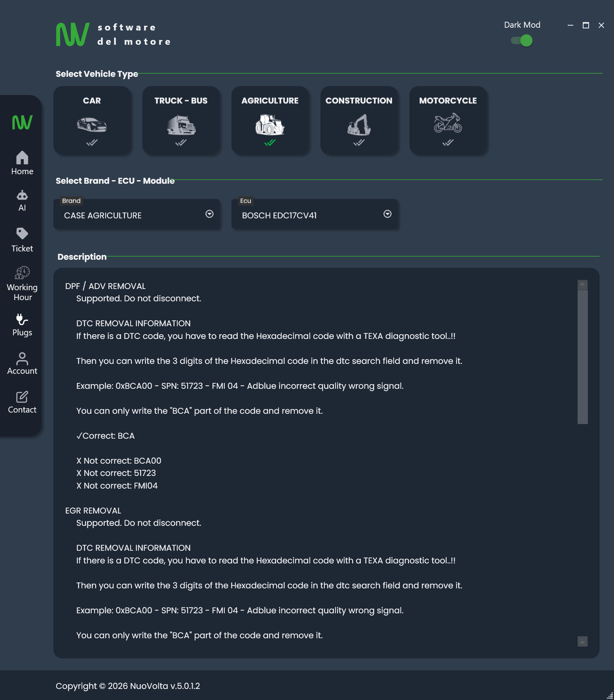Click the 'EGR REMOVAL' heading
Viewport: 614px width, 700px height.
tap(93, 511)
